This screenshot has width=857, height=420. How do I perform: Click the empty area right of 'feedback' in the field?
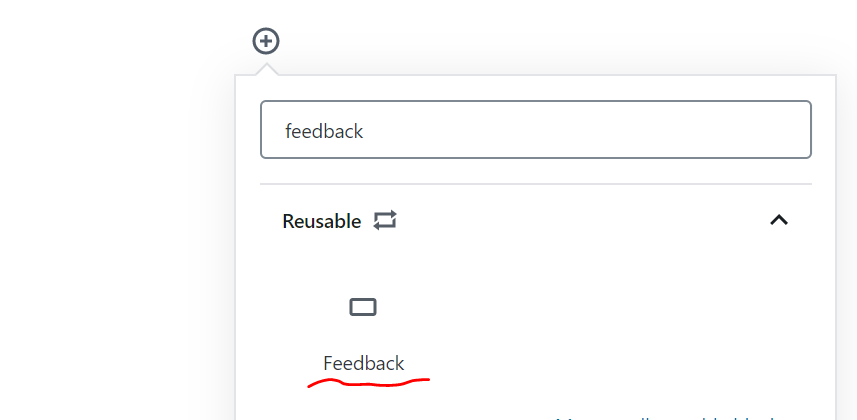[585, 130]
